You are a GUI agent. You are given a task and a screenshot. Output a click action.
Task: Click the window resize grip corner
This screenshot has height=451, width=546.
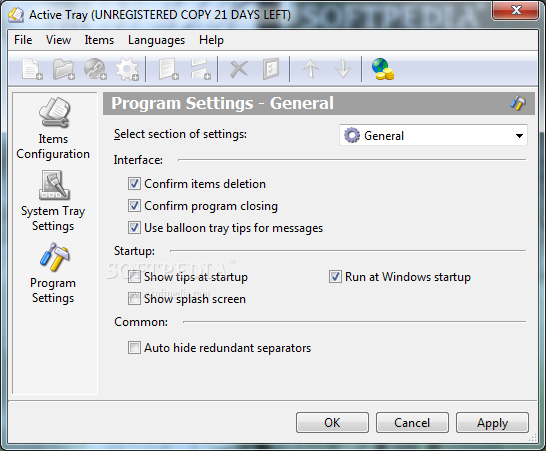tap(533, 438)
